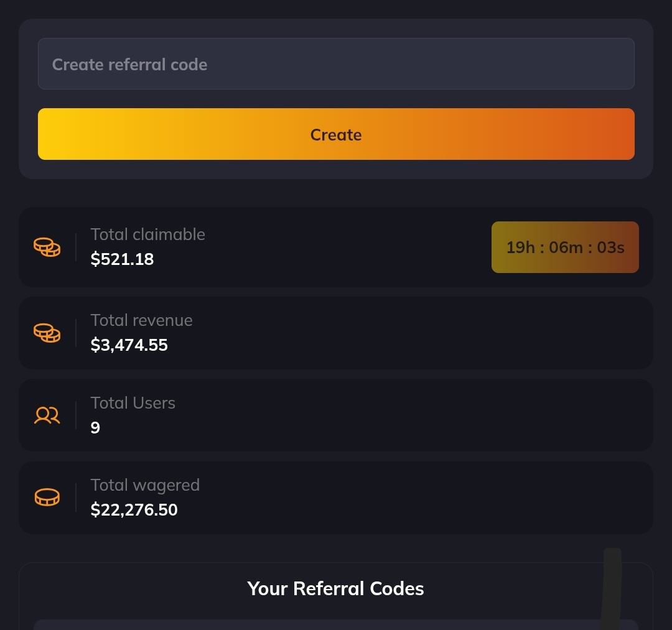Click the Total claimable label
The height and width of the screenshot is (630, 672).
point(147,234)
